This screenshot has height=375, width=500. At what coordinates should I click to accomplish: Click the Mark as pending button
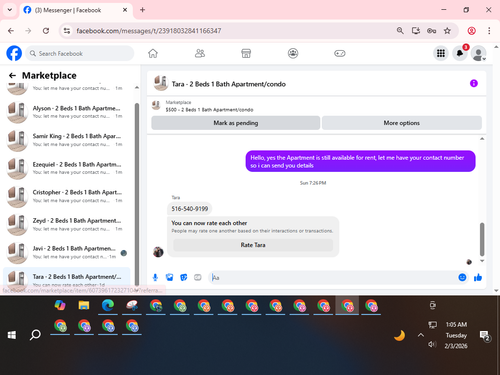pos(236,123)
